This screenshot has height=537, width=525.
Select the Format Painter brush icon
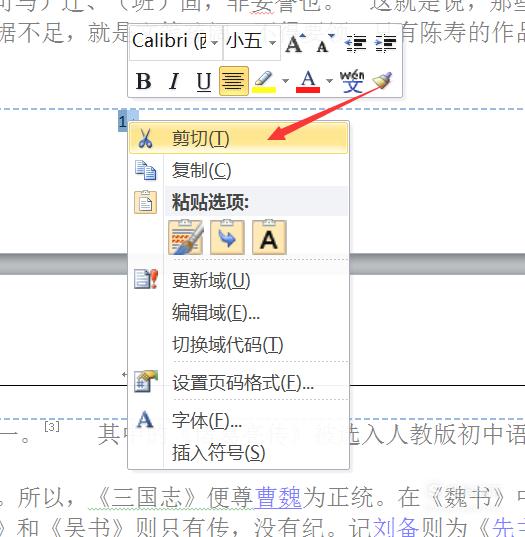pyautogui.click(x=383, y=81)
